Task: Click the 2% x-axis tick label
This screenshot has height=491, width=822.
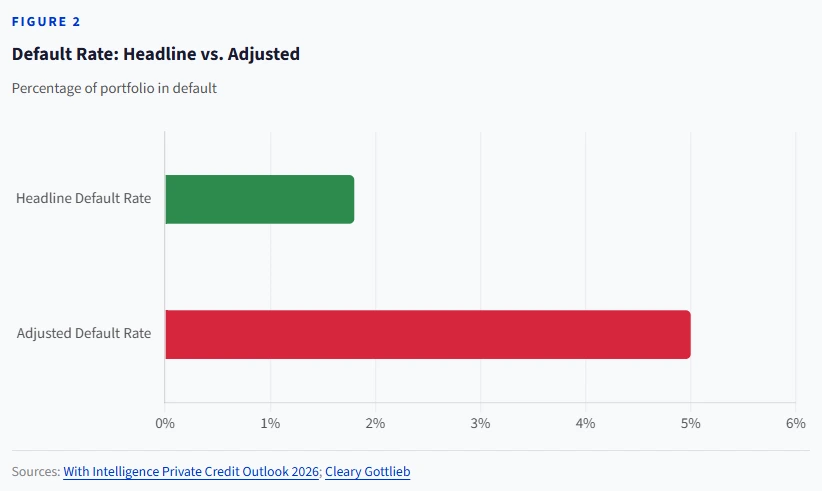Action: [x=375, y=423]
